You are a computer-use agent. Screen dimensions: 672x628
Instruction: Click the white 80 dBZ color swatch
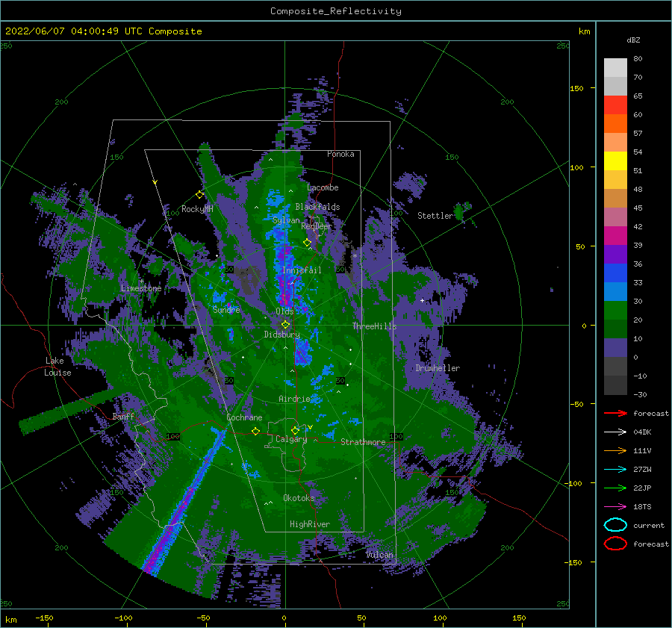click(x=615, y=68)
